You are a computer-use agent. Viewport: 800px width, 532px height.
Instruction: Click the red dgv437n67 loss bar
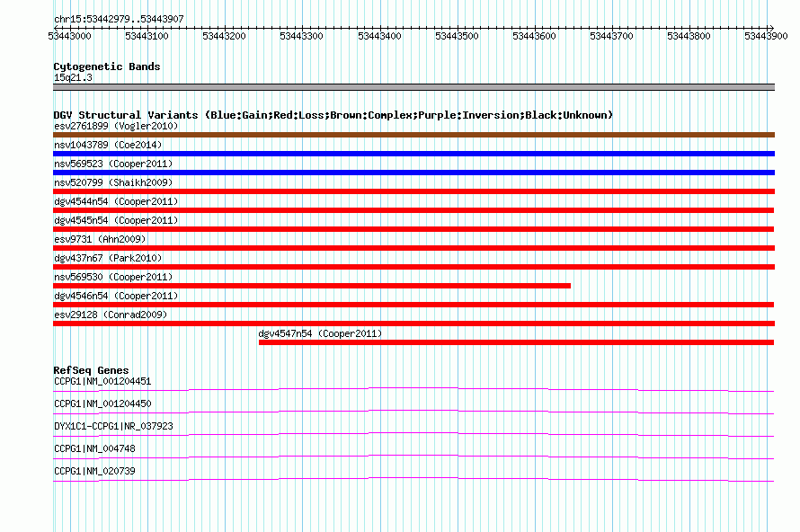[413, 267]
